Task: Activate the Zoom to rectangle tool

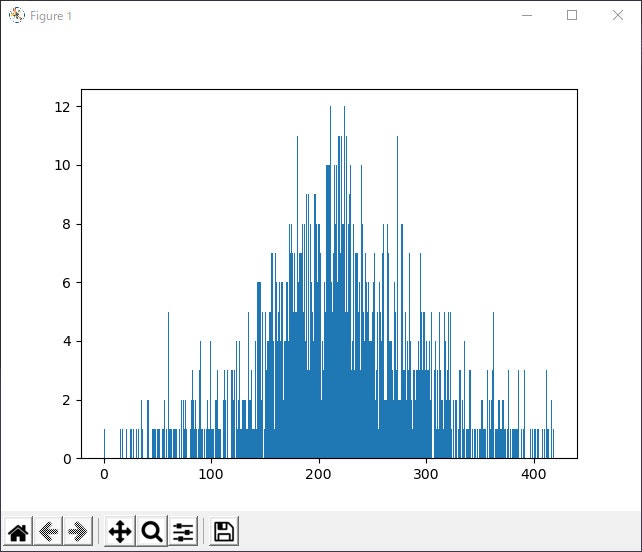Action: (152, 532)
